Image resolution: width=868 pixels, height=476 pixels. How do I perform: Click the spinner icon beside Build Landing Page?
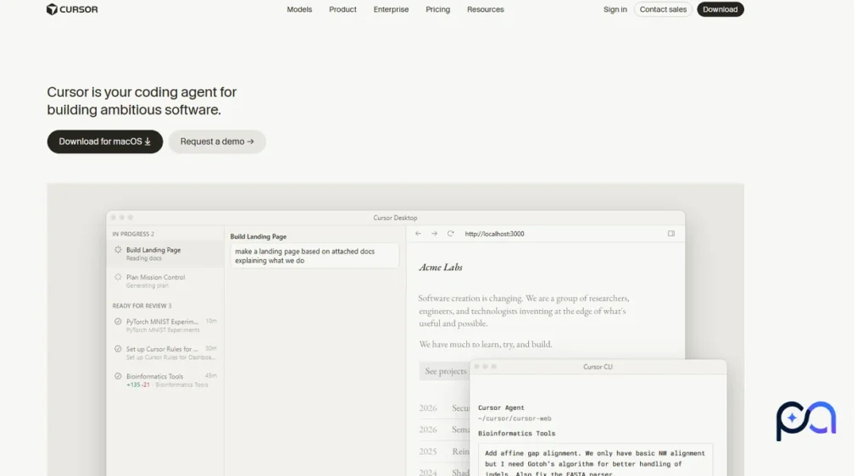[118, 250]
